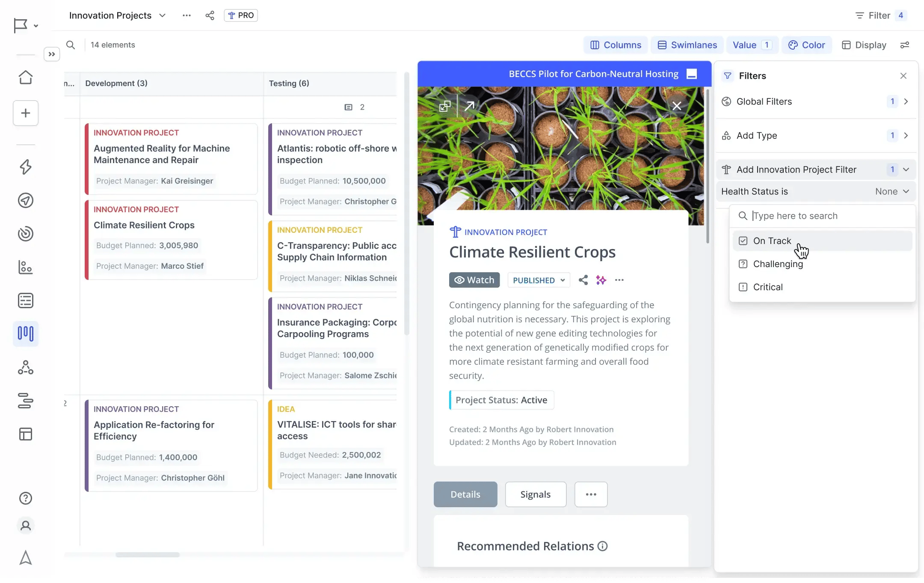The width and height of the screenshot is (924, 583).
Task: Switch to the Signals tab
Action: click(x=536, y=494)
